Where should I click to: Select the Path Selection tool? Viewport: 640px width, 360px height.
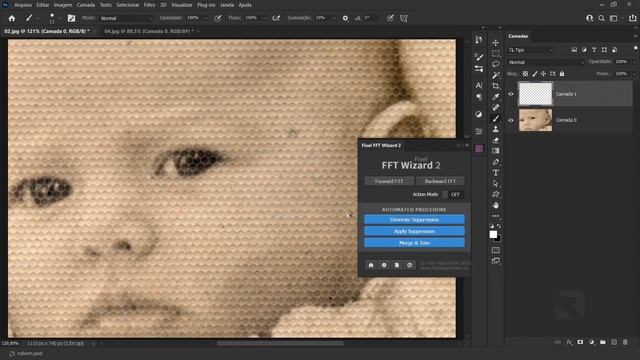point(496,184)
